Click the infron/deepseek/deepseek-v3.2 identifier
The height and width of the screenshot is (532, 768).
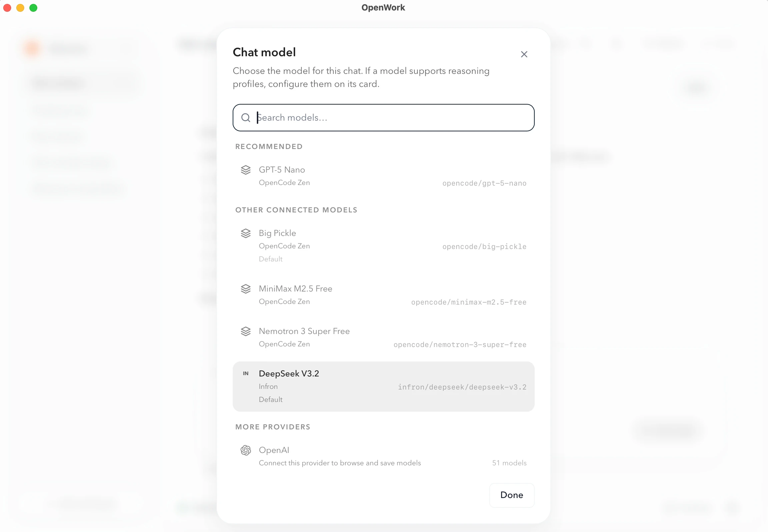click(x=462, y=387)
